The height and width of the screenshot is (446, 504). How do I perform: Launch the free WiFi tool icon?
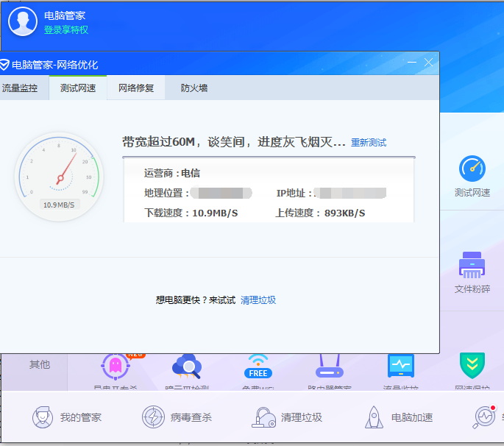(258, 366)
